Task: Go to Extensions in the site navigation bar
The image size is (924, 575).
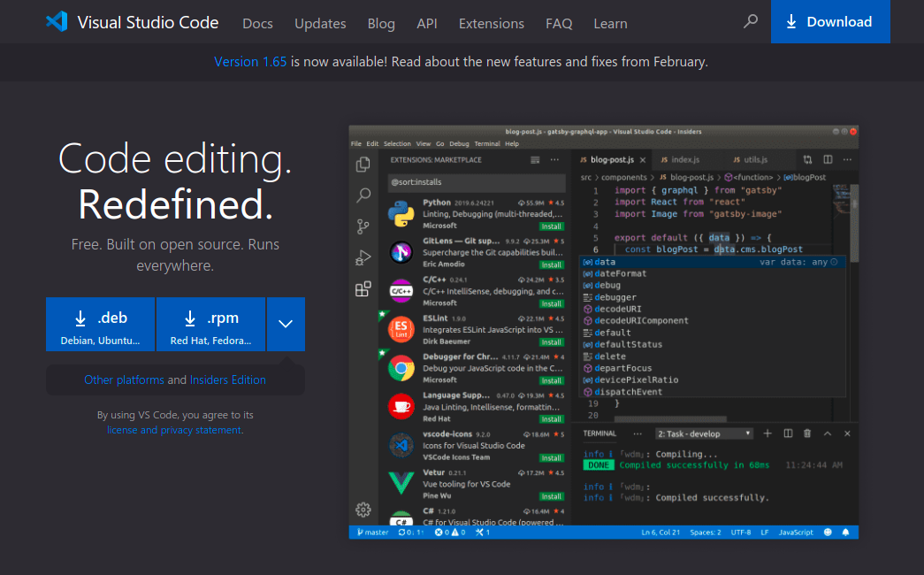Action: point(493,24)
